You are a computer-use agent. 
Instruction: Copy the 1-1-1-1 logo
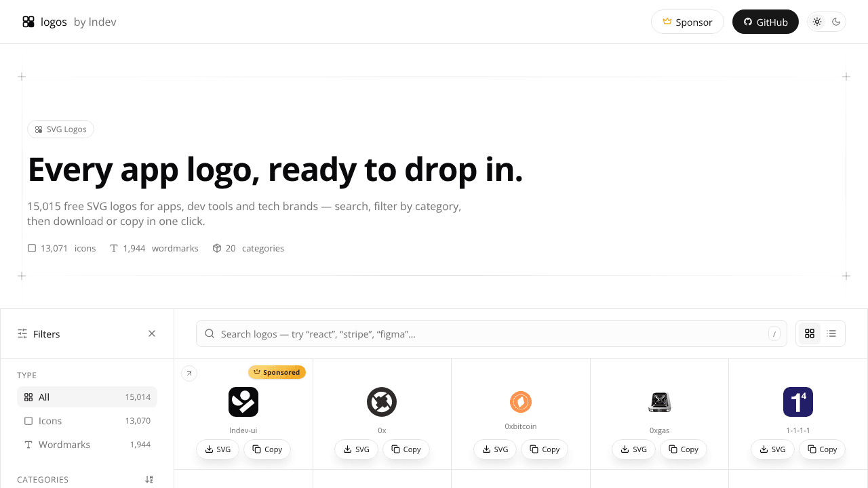[x=822, y=449]
